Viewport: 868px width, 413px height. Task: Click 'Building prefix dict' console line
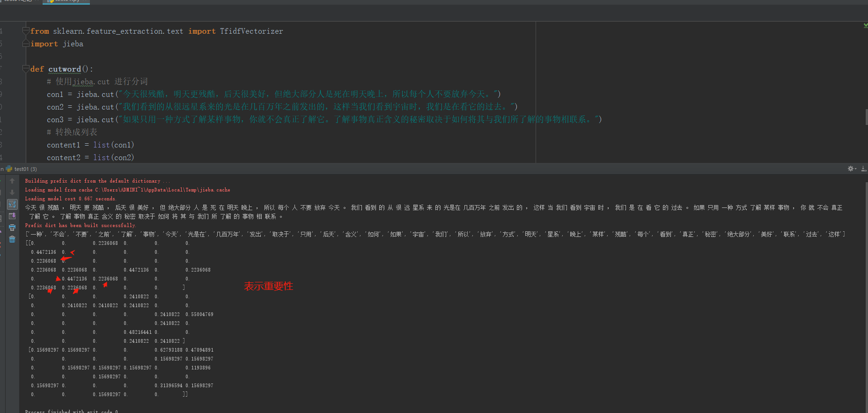point(98,181)
